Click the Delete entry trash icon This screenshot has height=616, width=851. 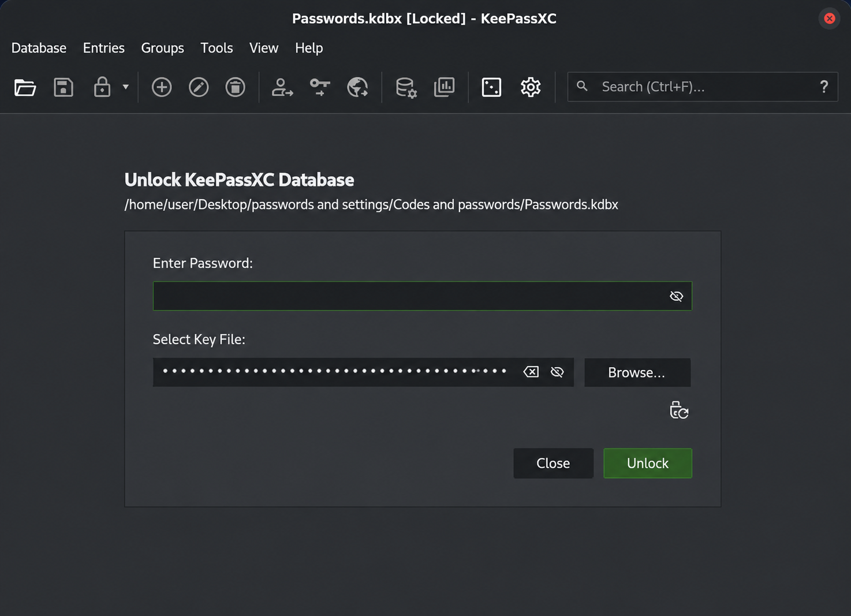coord(236,87)
